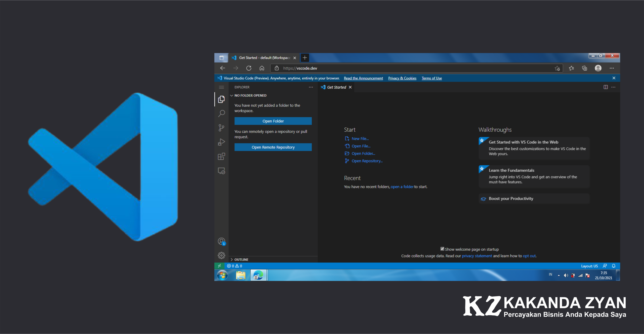Click the notifications bell in status bar
The width and height of the screenshot is (644, 334).
(x=614, y=266)
